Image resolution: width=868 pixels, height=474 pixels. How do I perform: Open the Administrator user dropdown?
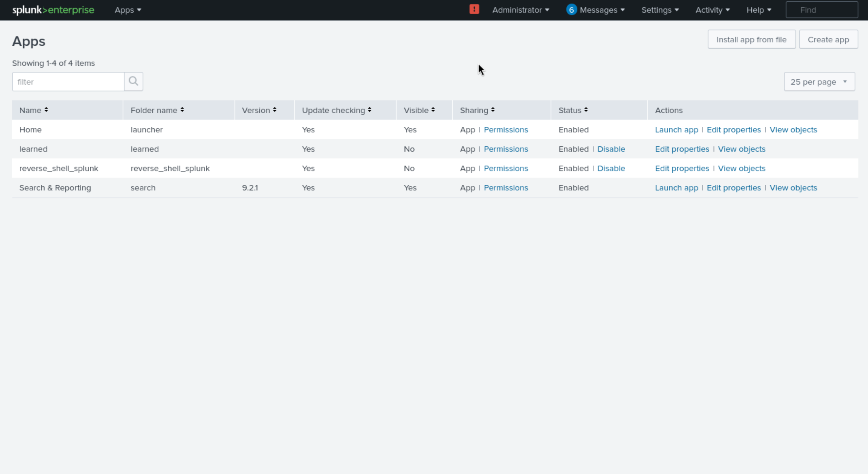click(x=521, y=10)
